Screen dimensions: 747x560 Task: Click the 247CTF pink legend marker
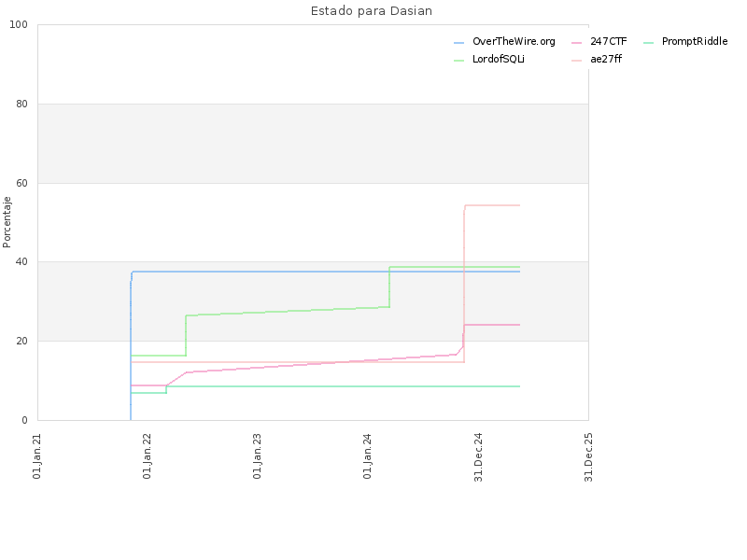576,42
